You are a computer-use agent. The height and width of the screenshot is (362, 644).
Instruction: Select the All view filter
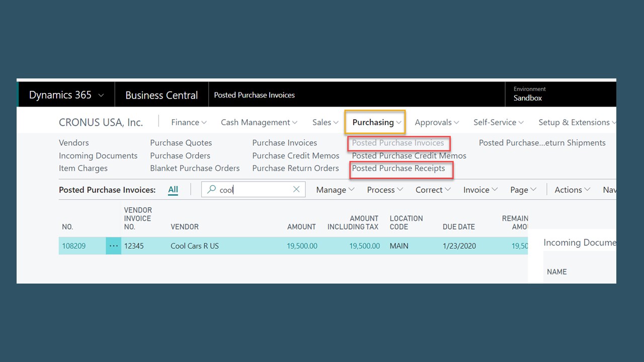point(173,190)
